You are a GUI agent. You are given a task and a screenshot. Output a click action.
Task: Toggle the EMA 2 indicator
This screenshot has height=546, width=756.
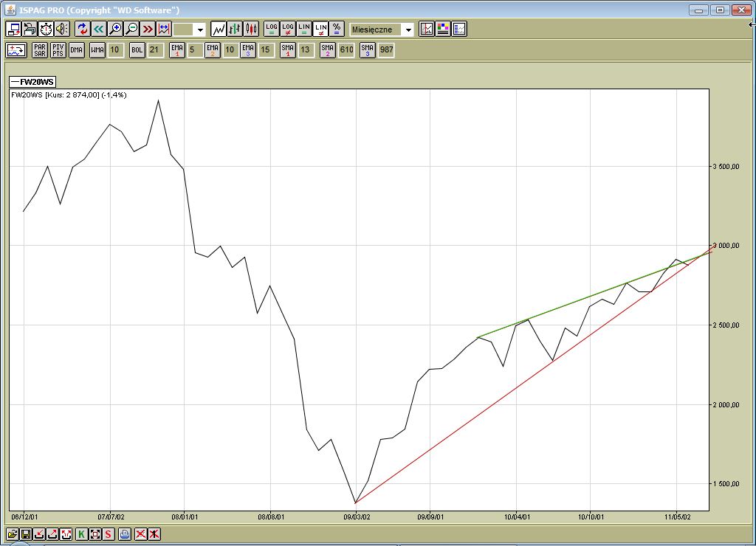point(212,50)
